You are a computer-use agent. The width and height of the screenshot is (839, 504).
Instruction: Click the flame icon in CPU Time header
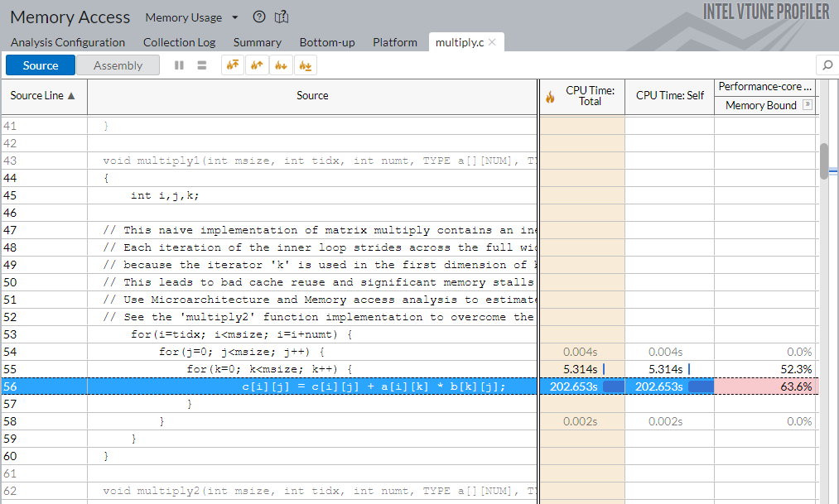click(550, 98)
